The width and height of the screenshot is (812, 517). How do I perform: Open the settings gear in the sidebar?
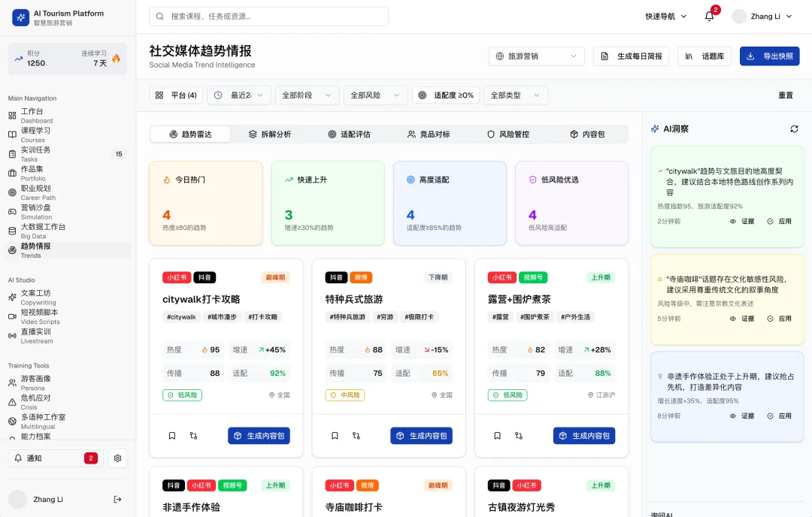pyautogui.click(x=117, y=458)
